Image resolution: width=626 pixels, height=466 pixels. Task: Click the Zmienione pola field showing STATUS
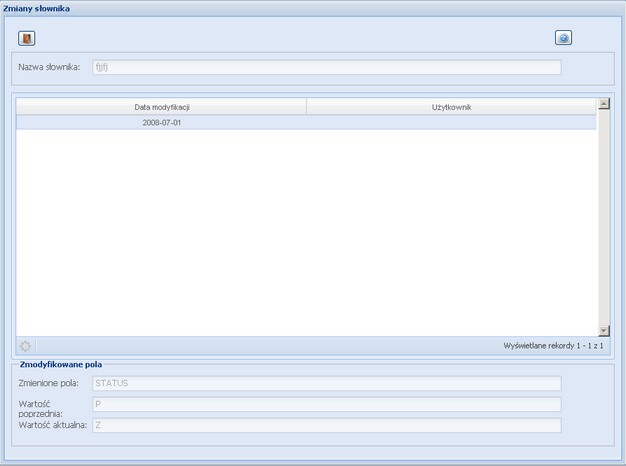(326, 383)
